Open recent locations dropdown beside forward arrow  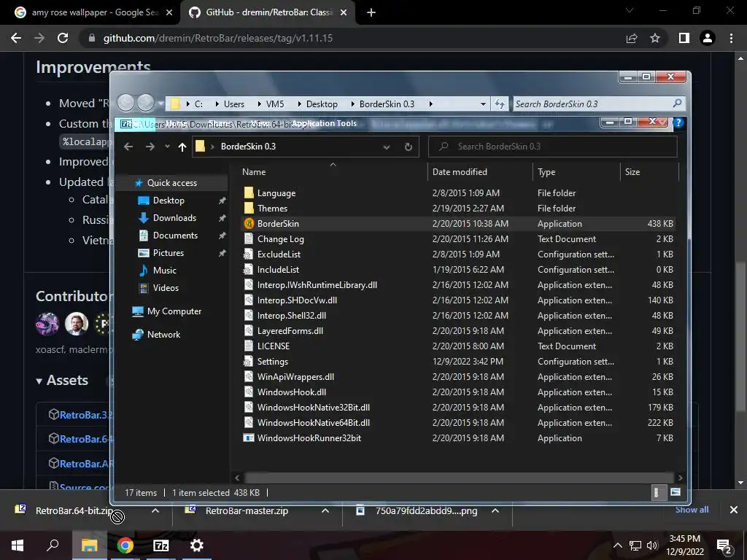tap(167, 147)
